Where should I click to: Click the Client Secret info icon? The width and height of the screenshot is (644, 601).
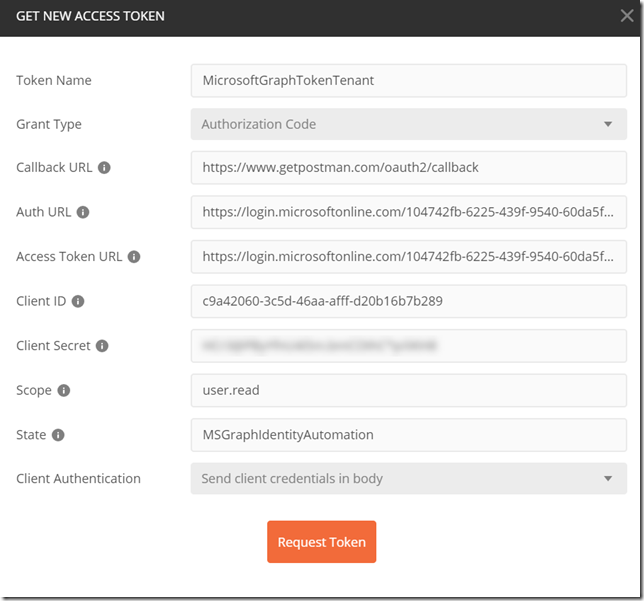tap(102, 346)
